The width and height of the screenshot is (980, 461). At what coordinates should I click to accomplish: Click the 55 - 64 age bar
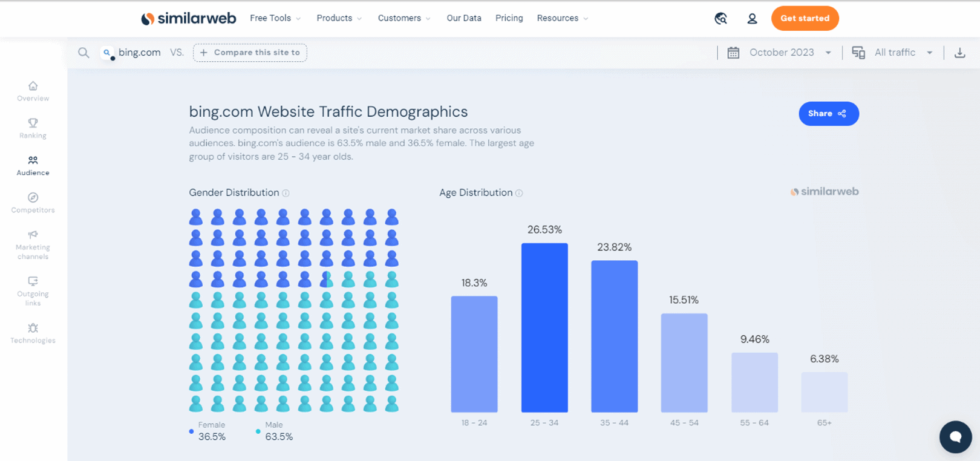pos(754,382)
